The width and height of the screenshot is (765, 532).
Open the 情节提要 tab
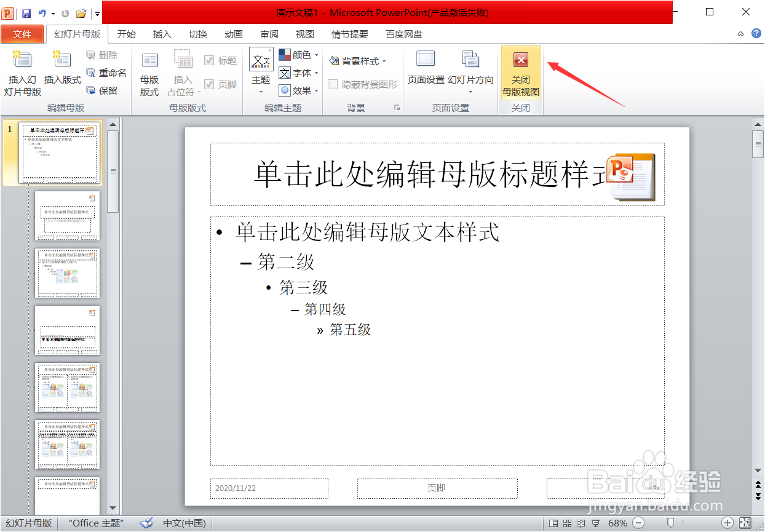tap(350, 34)
